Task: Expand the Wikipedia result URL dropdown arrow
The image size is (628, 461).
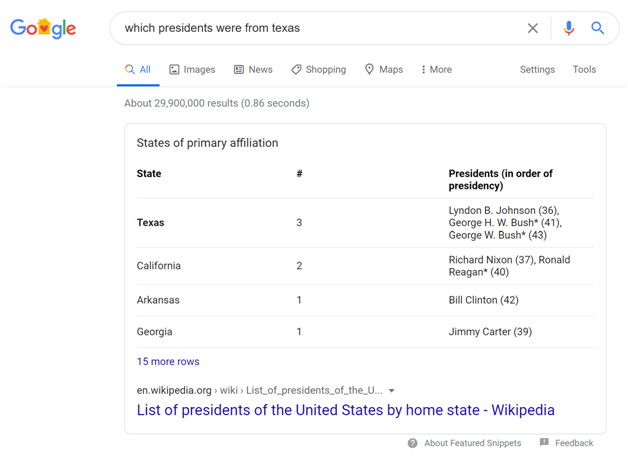Action: [392, 391]
